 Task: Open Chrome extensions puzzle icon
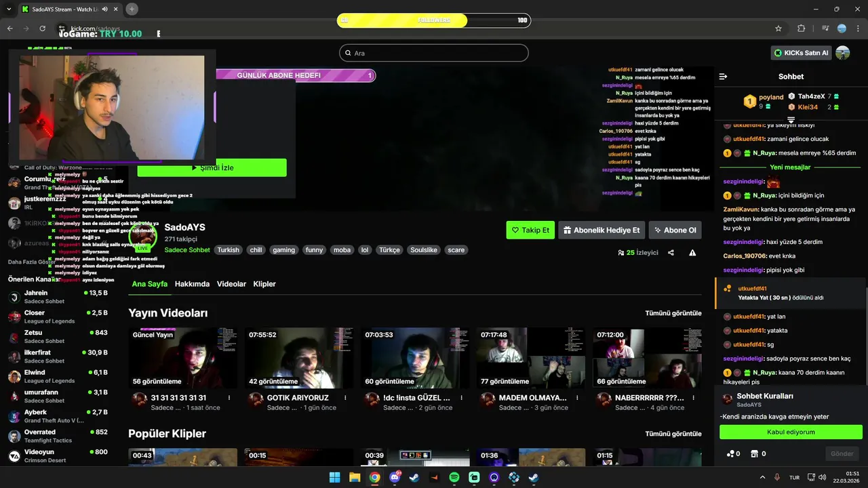click(x=801, y=28)
